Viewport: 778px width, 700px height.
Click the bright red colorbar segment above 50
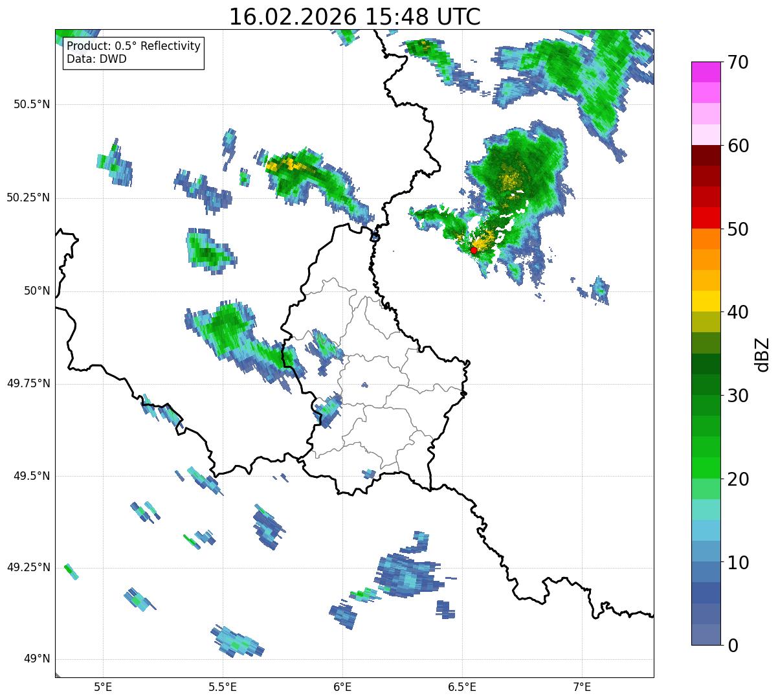click(706, 218)
